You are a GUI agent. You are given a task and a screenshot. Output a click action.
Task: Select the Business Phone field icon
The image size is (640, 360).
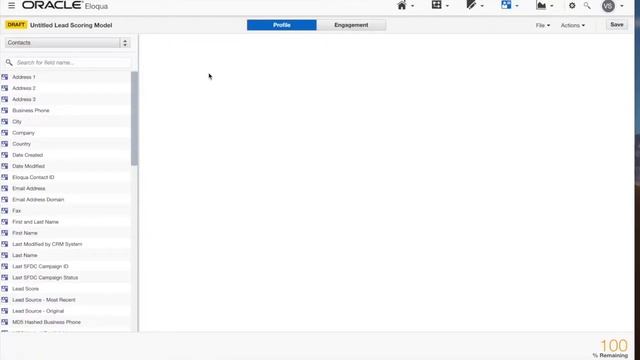click(5, 110)
